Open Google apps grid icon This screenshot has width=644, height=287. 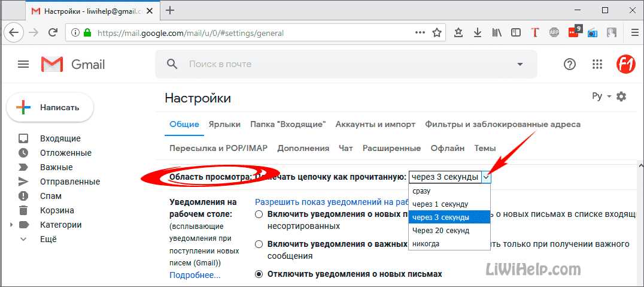597,64
